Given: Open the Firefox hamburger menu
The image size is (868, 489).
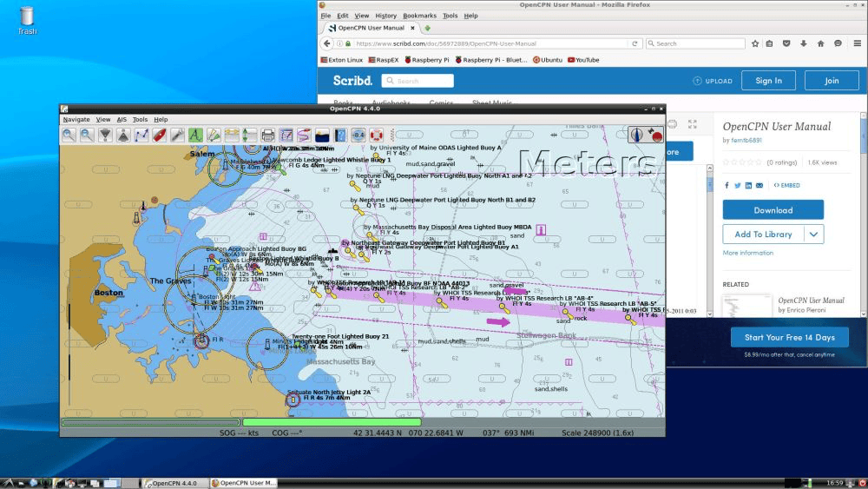Looking at the screenshot, I should [857, 43].
